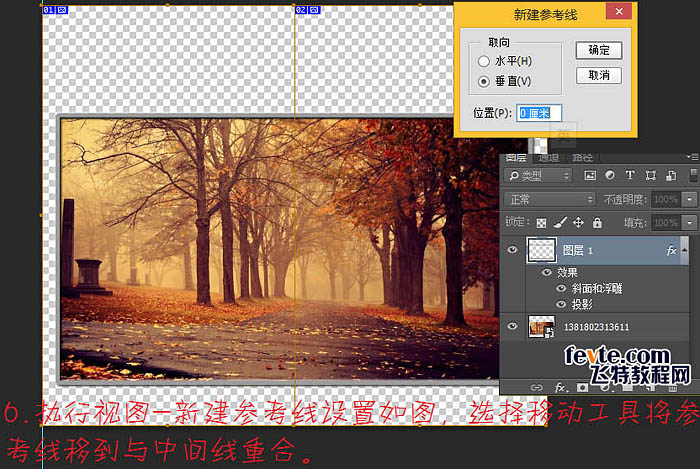This screenshot has height=469, width=700.
Task: Click slice 01 badge on canvas
Action: point(55,10)
